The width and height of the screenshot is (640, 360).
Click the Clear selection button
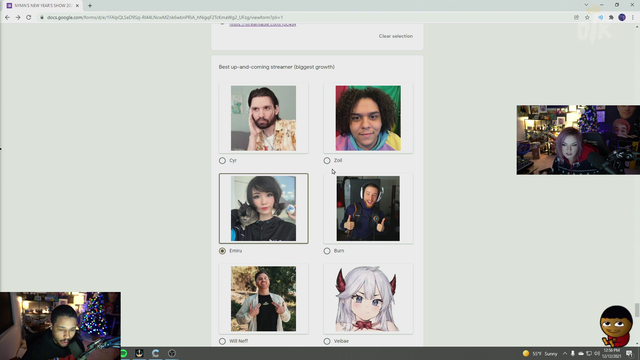pos(396,36)
